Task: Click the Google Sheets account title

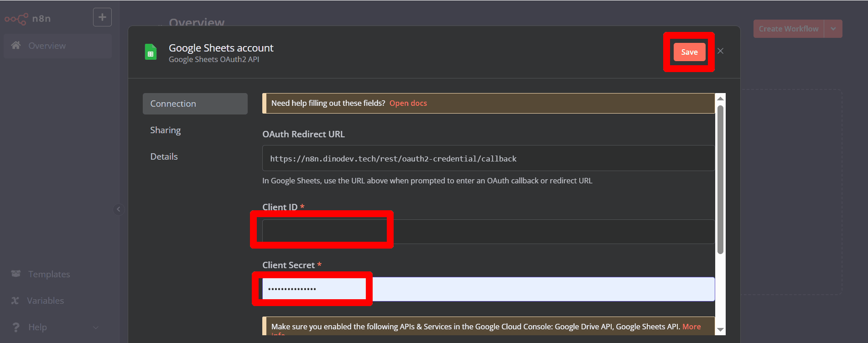Action: coord(221,48)
